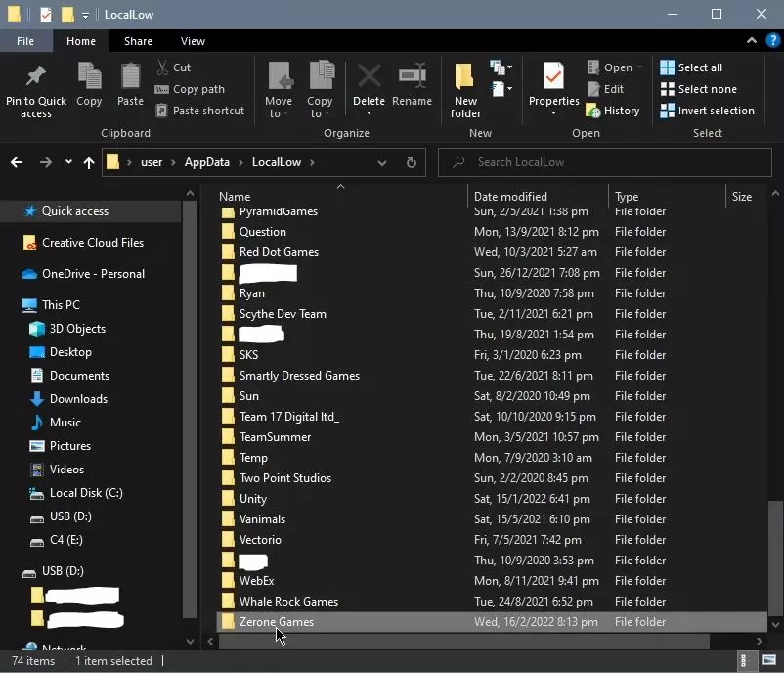Click Pin to Quick access icon
Screen dimensions: 784x673
(35, 77)
